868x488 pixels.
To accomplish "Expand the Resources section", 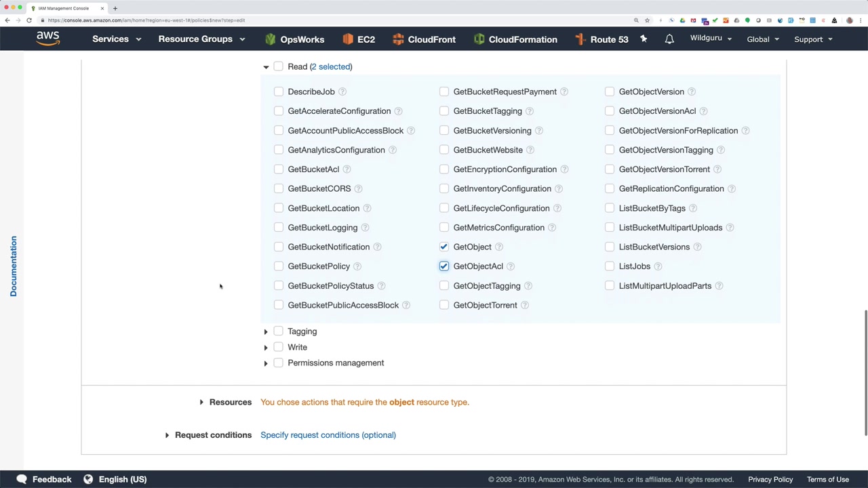I will pos(201,403).
